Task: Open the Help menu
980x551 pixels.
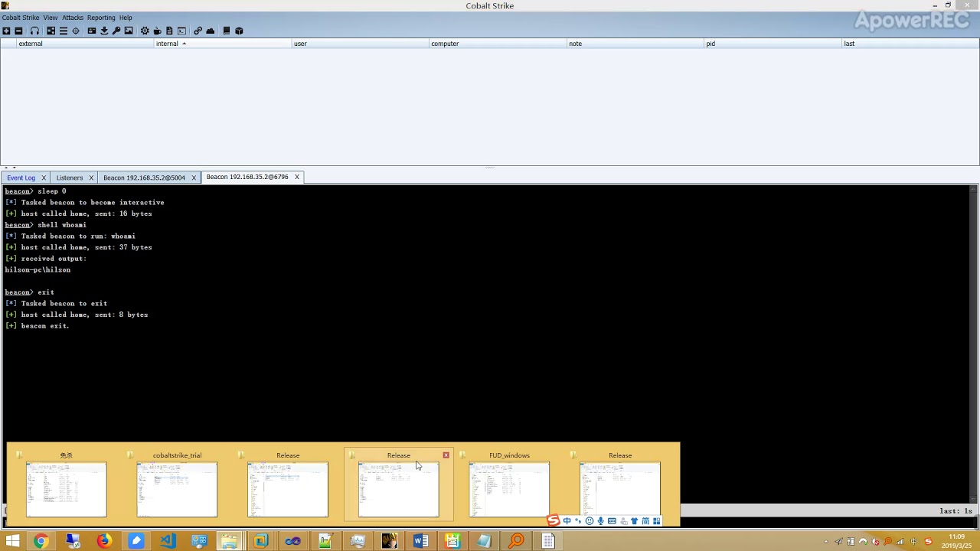Action: (x=126, y=18)
